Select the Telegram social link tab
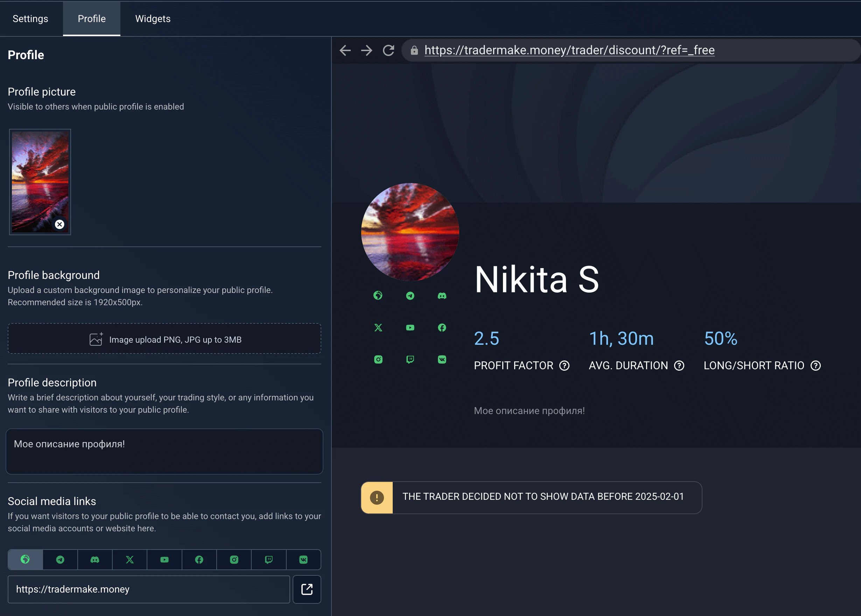Screen dimensions: 861x616 60,559
